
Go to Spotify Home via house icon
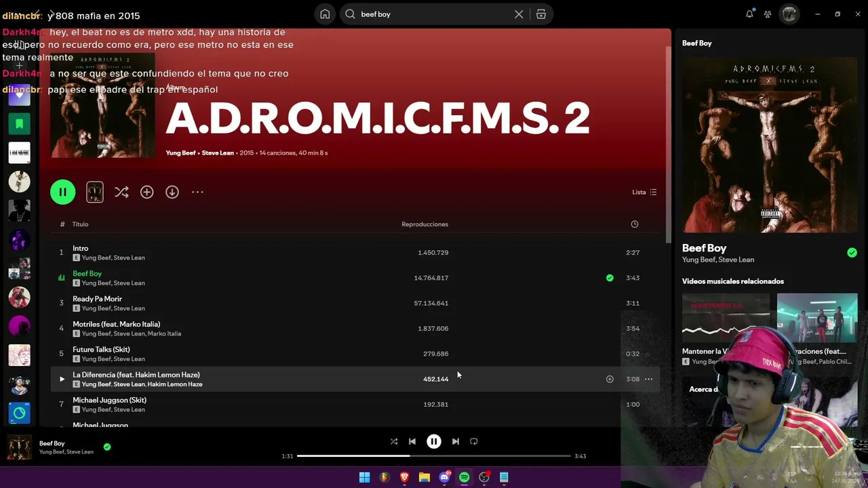[x=325, y=14]
